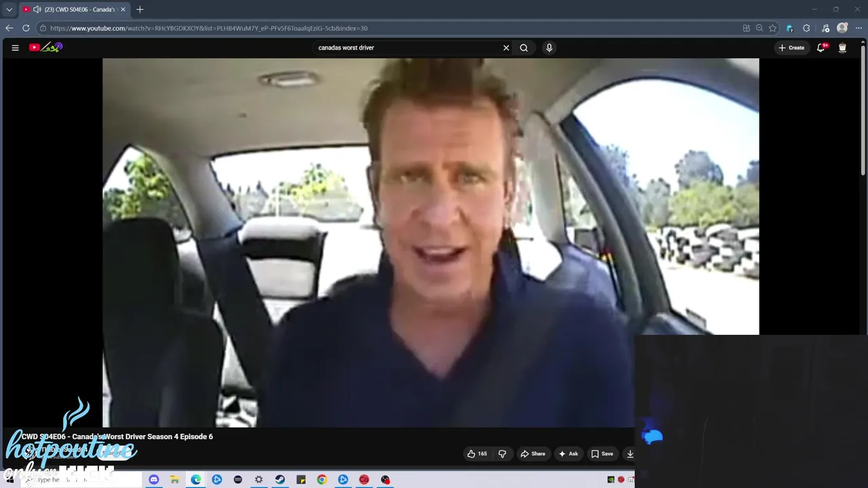The image size is (868, 488).
Task: Open the media control music icon
Action: (825, 28)
